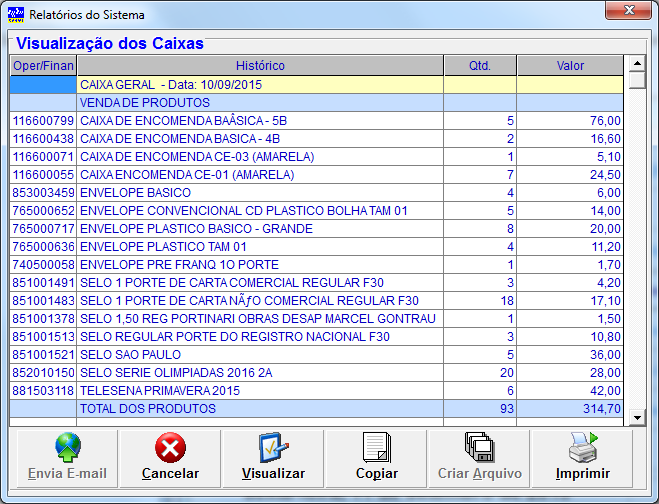The height and width of the screenshot is (504, 659).
Task: Select ENVELOPE PLASTICO TAM 01 row
Action: [x=317, y=247]
